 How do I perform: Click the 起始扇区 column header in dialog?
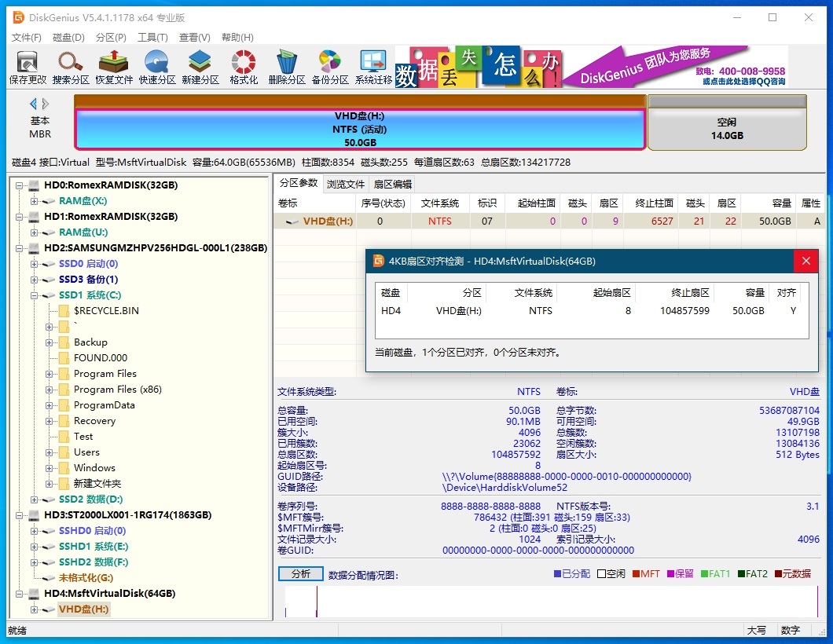point(596,292)
